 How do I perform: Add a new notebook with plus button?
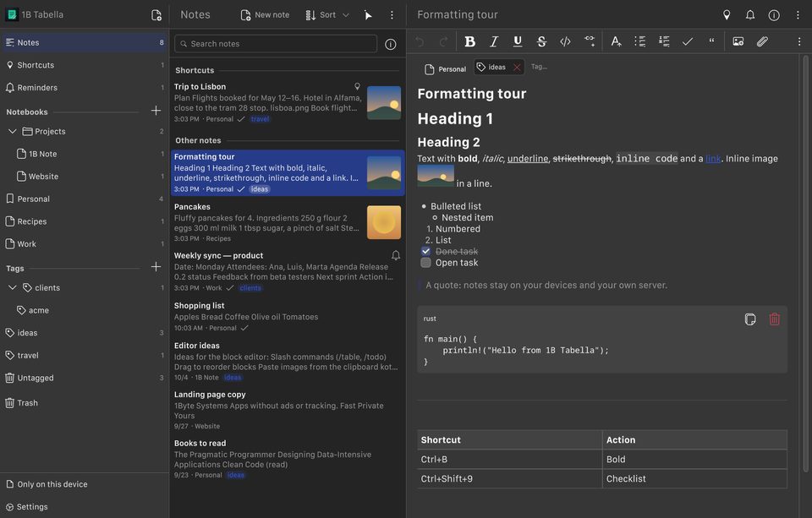coord(156,111)
